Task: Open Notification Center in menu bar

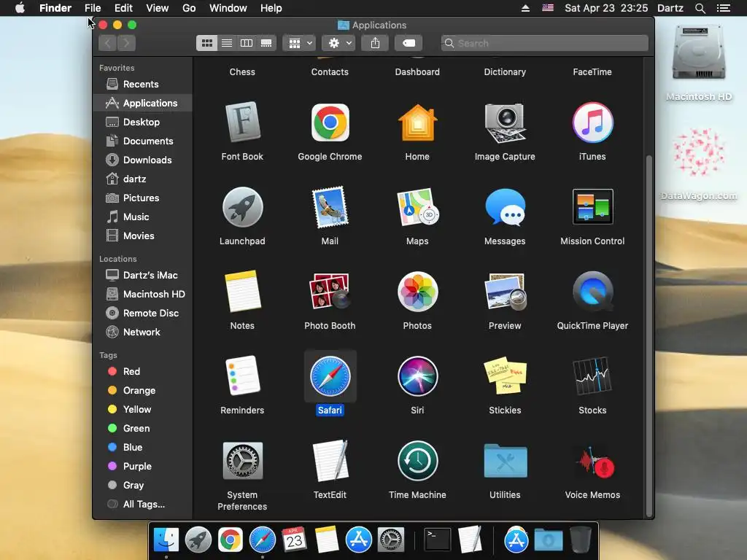Action: point(724,8)
